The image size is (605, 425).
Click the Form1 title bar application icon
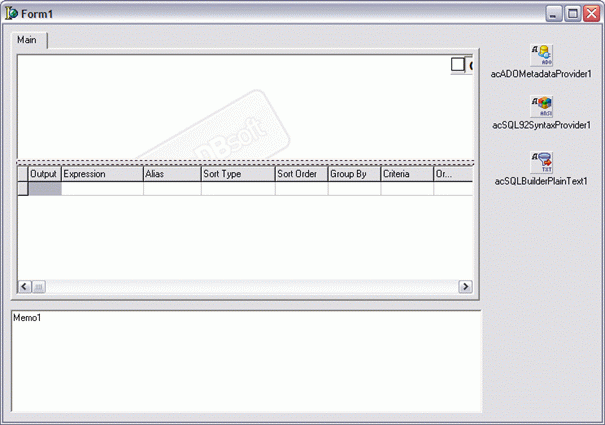point(12,14)
